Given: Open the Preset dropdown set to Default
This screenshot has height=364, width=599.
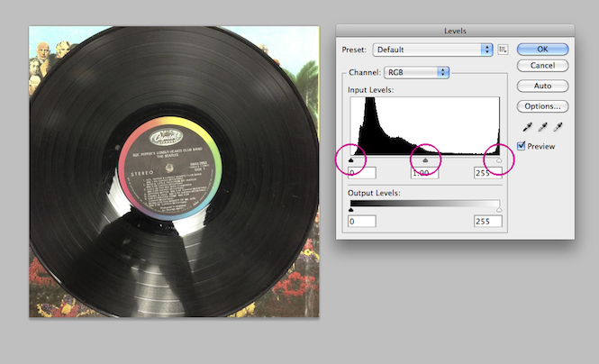Looking at the screenshot, I should coord(432,50).
